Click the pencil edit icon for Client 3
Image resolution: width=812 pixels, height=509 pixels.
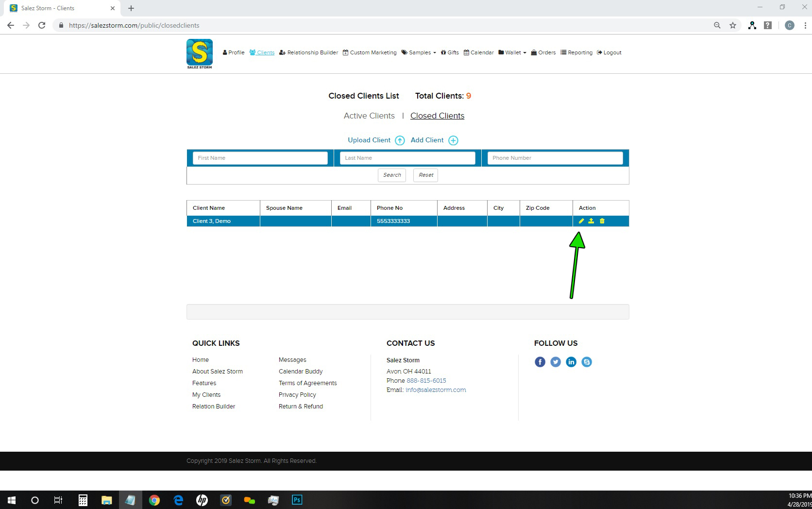[x=581, y=221]
